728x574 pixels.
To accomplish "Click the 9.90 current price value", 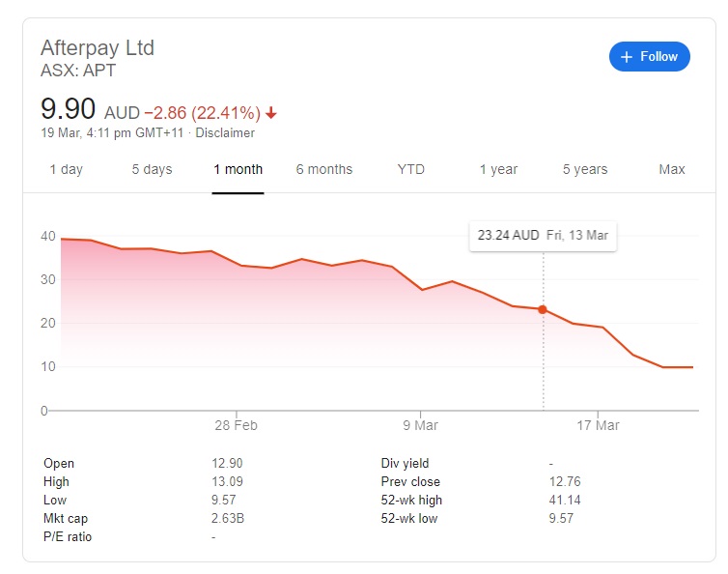I will (69, 108).
